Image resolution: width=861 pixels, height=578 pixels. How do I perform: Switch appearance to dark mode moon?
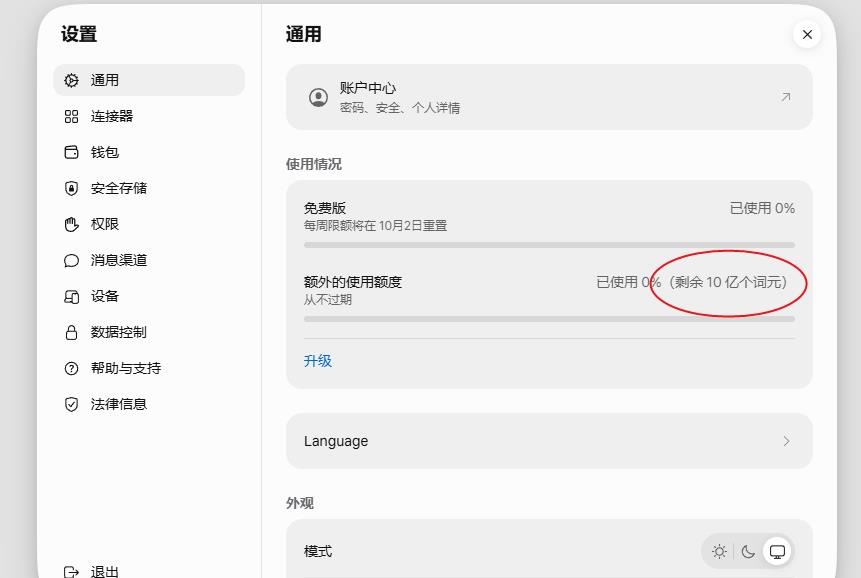(748, 551)
